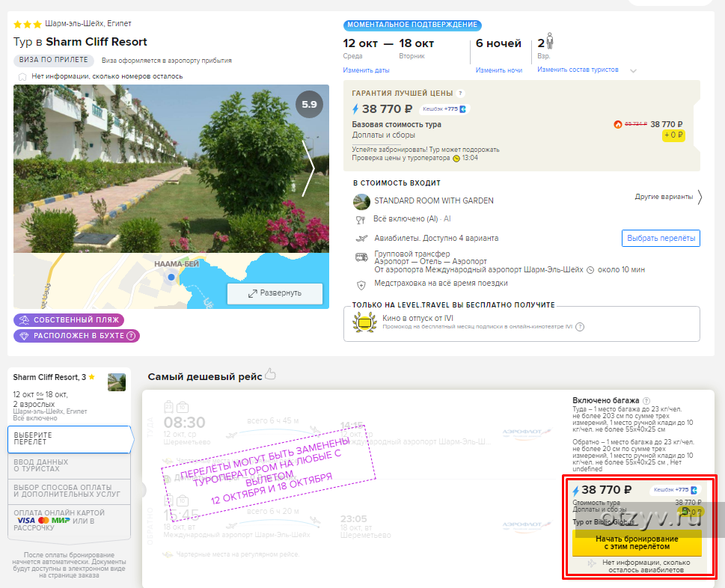Expand the tourist composition dropdown chevron
725x588 pixels.
click(633, 71)
